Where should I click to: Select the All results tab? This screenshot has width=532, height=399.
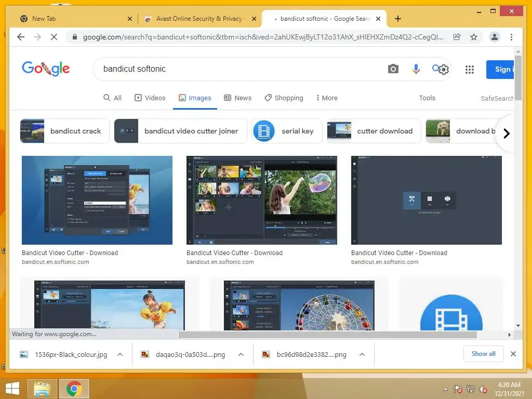(x=112, y=98)
